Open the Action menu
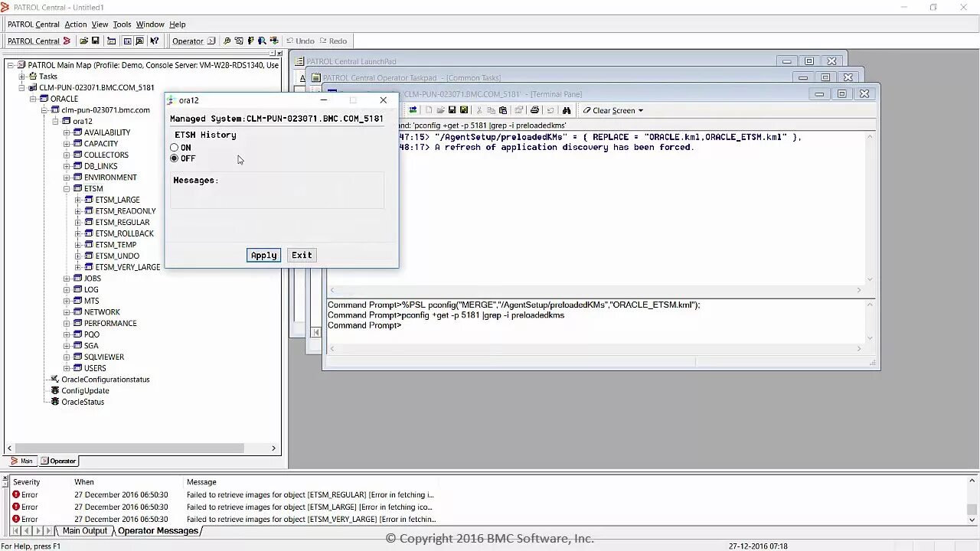 click(x=76, y=24)
